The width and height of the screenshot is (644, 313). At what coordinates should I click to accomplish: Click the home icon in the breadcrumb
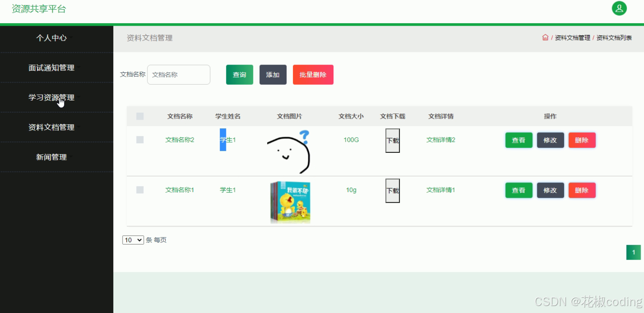click(545, 37)
